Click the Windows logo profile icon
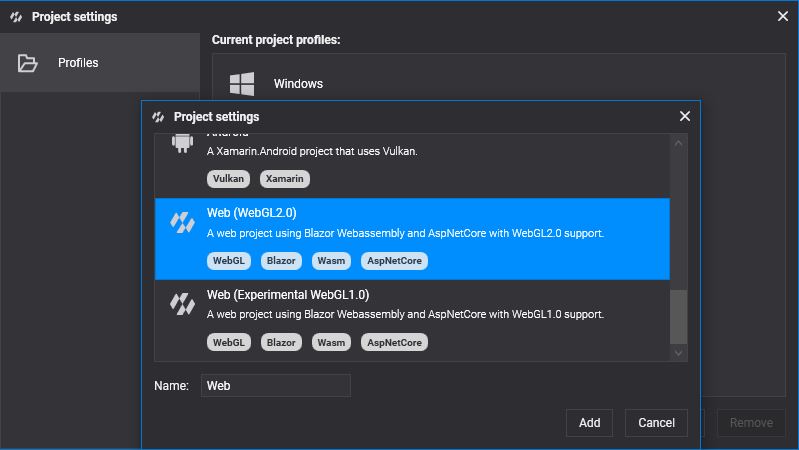Screen dimensions: 799x450 [242, 84]
